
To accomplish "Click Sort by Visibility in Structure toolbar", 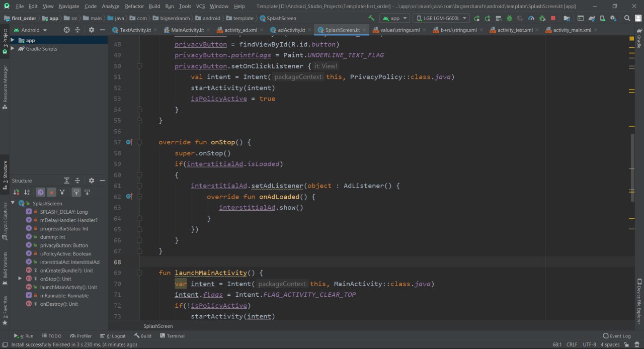I will pyautogui.click(x=16, y=192).
